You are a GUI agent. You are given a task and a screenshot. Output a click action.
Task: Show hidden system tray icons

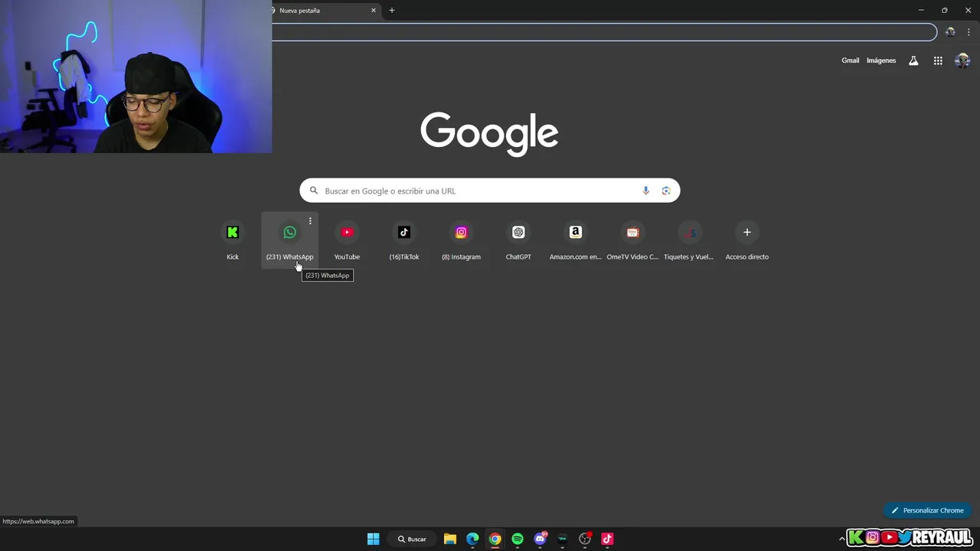pos(842,539)
